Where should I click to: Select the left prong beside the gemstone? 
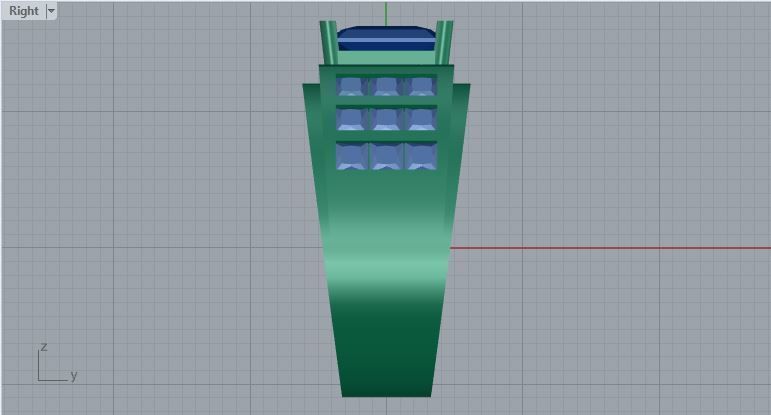328,42
